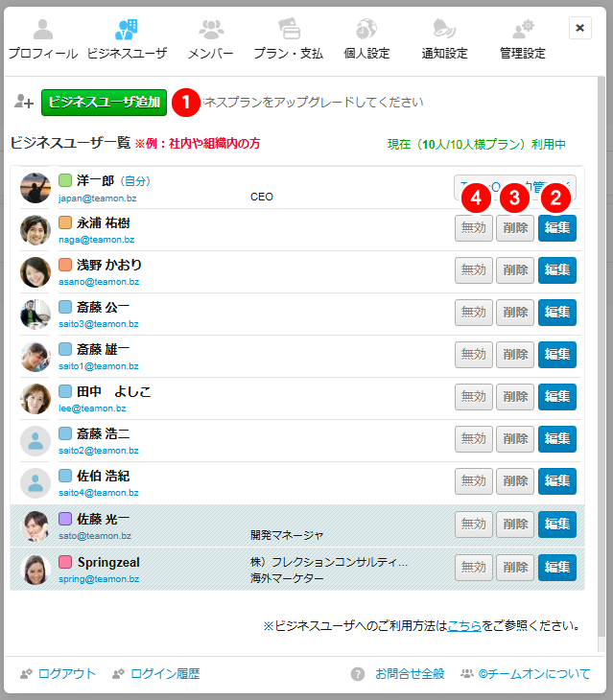This screenshot has width=613, height=700.
Task: Open the 通知設定 notification bell icon
Action: click(444, 31)
